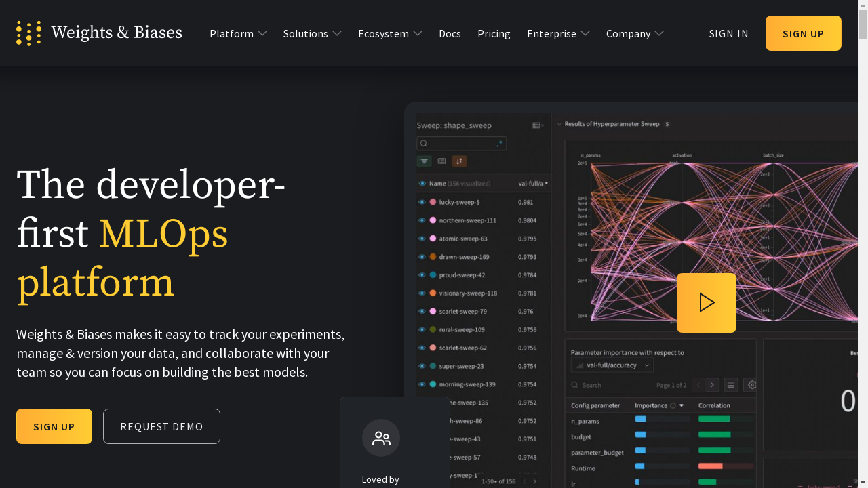Click the Importance info icon
The image size is (868, 488).
[673, 406]
